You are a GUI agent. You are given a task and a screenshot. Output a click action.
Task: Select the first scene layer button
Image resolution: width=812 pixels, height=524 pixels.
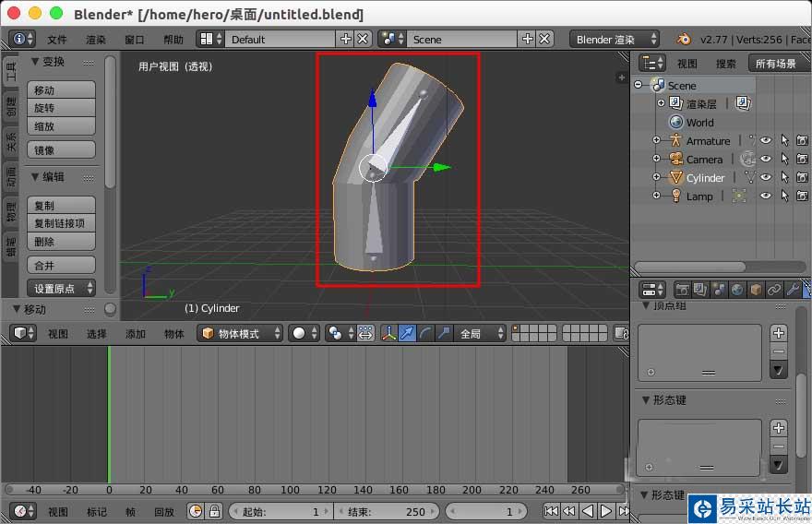pyautogui.click(x=517, y=328)
